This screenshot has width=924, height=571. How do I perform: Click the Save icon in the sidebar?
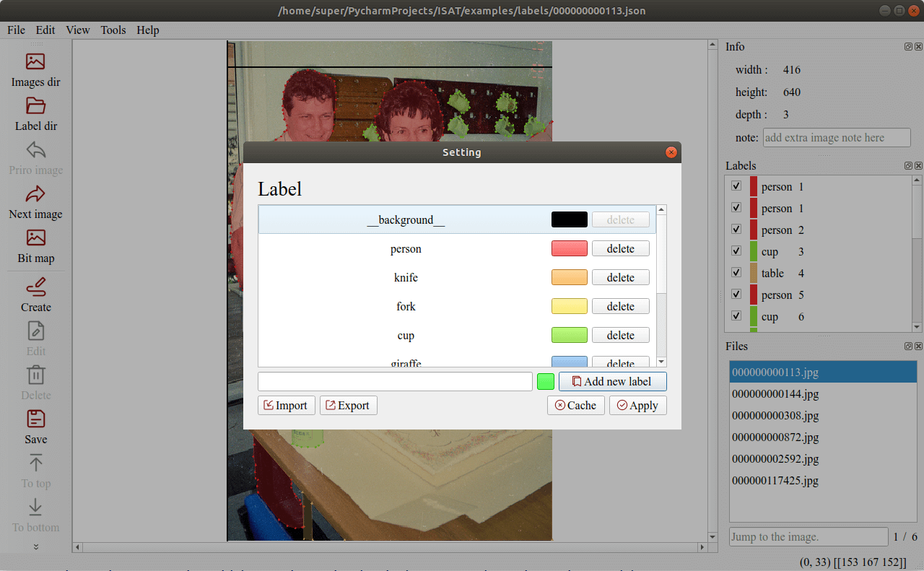pyautogui.click(x=35, y=419)
